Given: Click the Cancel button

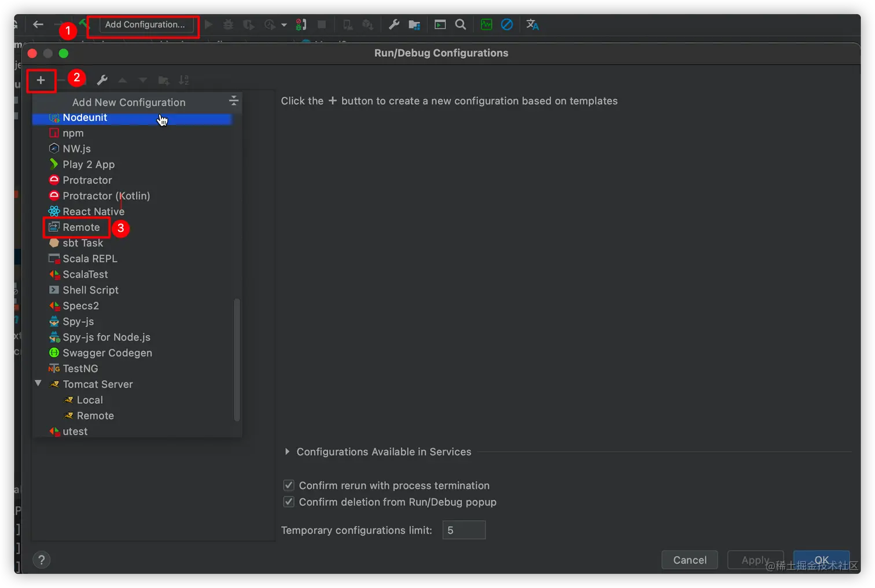Looking at the screenshot, I should 690,560.
